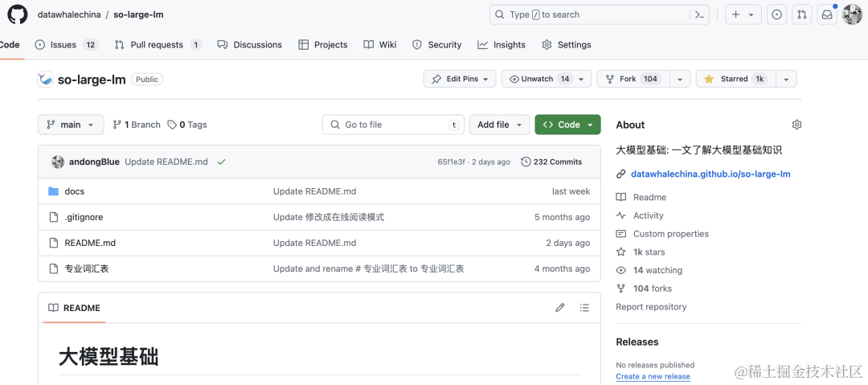Open the GitHub home logo
868x385 pixels.
pyautogui.click(x=17, y=14)
